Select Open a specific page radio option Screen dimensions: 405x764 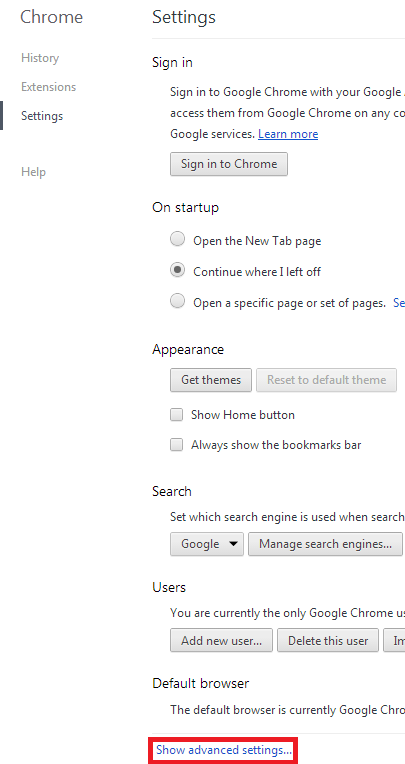177,301
